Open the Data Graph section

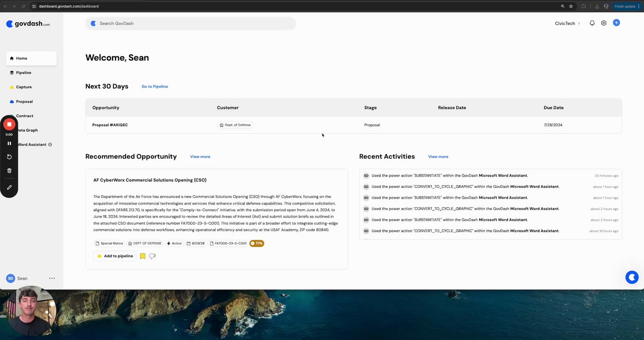pyautogui.click(x=28, y=130)
